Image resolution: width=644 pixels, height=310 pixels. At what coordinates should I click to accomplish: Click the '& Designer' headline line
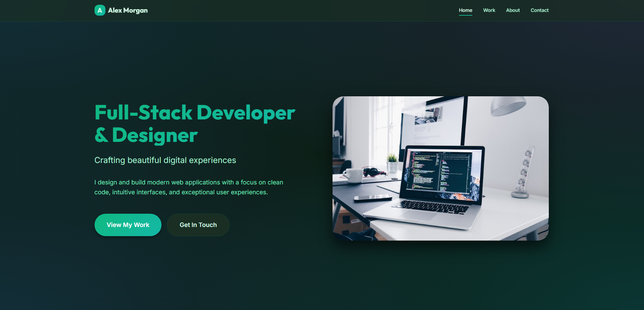tap(146, 135)
